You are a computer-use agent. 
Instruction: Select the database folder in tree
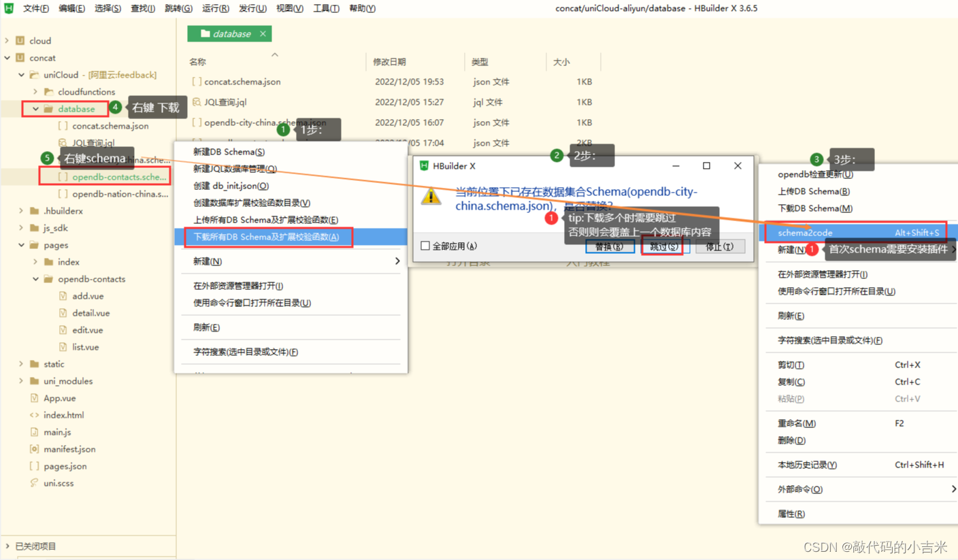pos(76,109)
